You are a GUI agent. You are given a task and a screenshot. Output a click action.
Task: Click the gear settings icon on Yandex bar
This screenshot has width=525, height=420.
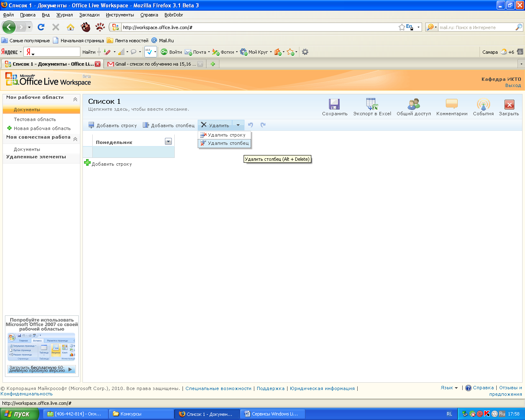click(x=305, y=52)
